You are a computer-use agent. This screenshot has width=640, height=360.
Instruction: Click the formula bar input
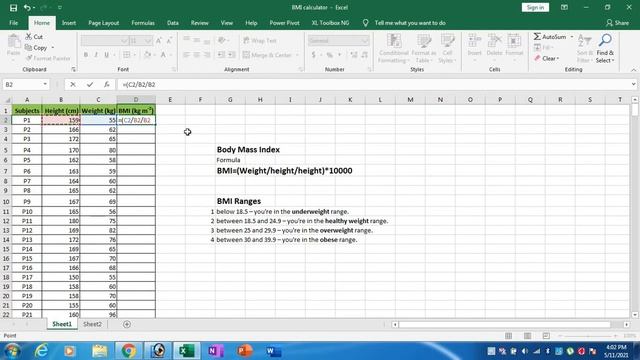click(373, 84)
